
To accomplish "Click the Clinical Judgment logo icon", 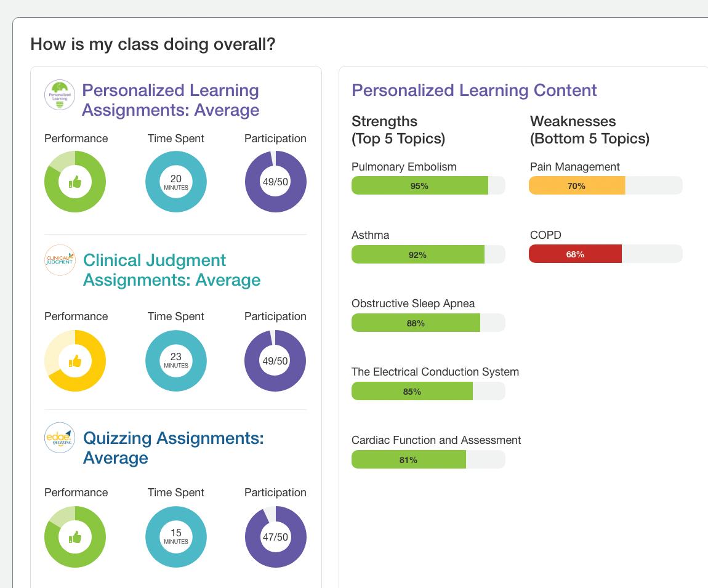I will 60,260.
